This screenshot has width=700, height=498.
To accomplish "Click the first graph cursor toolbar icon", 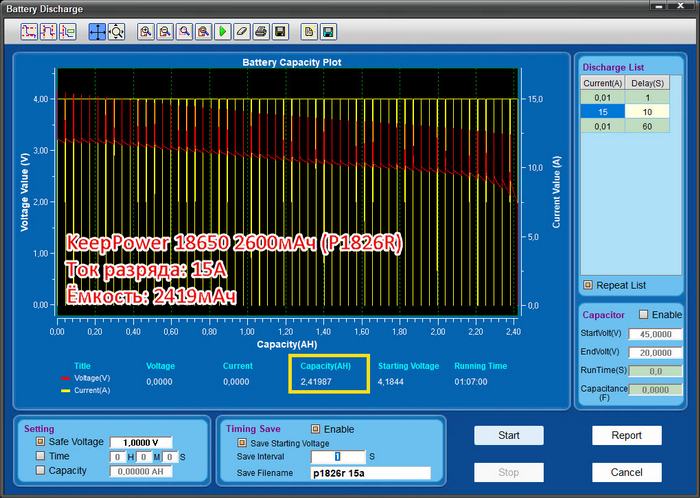I will point(29,32).
